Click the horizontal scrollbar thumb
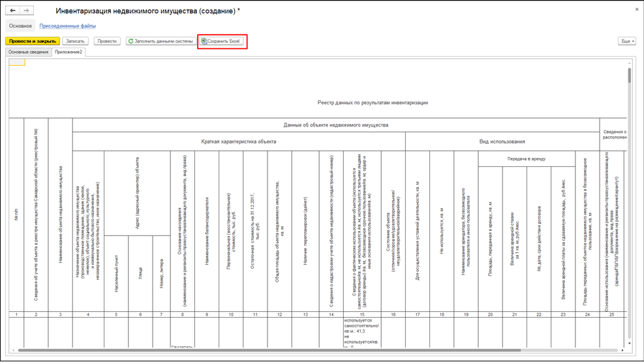 [x=269, y=350]
